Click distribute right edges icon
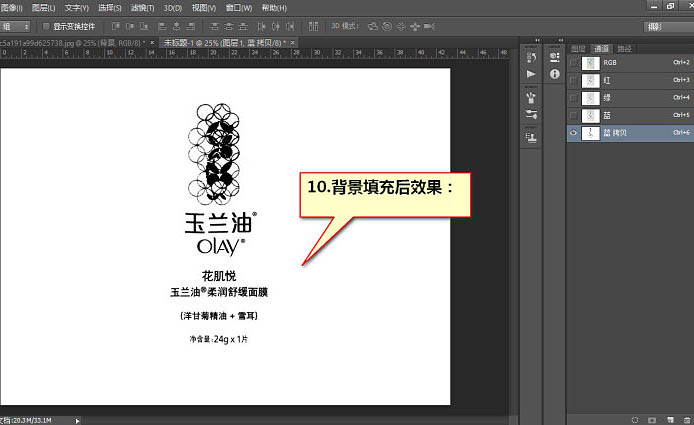 point(290,27)
